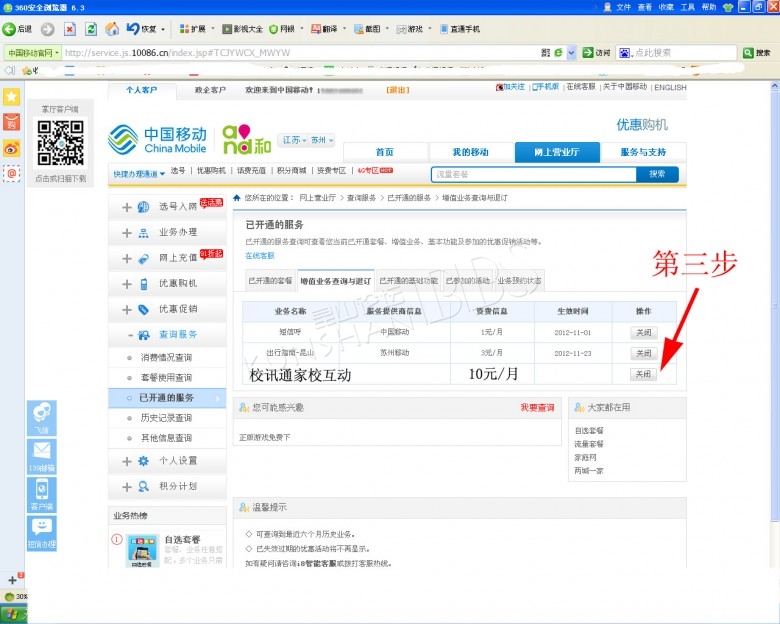Open the address bar history dropdown arrow
The width and height of the screenshot is (780, 624).
coord(572,53)
